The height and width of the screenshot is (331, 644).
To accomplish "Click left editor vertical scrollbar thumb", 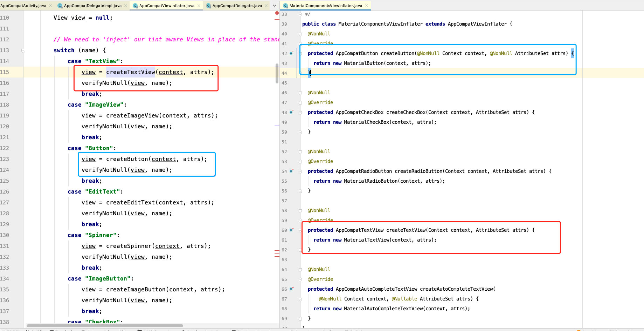I will [277, 73].
